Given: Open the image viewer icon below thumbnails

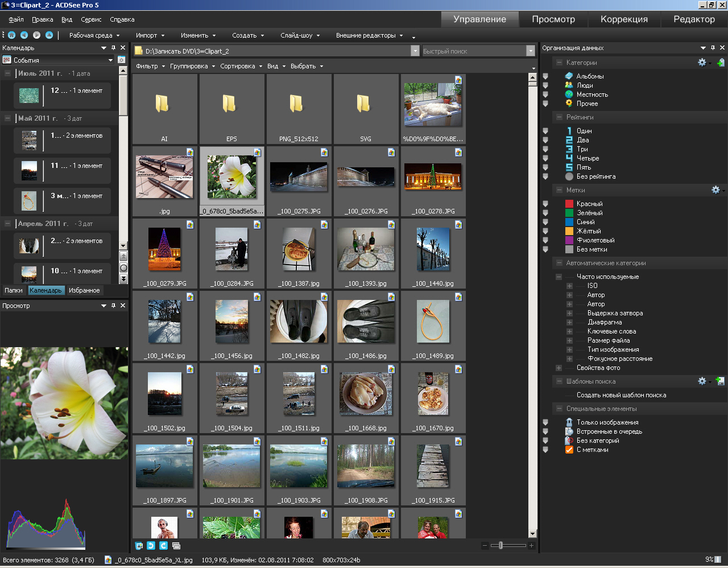Looking at the screenshot, I should pyautogui.click(x=139, y=545).
